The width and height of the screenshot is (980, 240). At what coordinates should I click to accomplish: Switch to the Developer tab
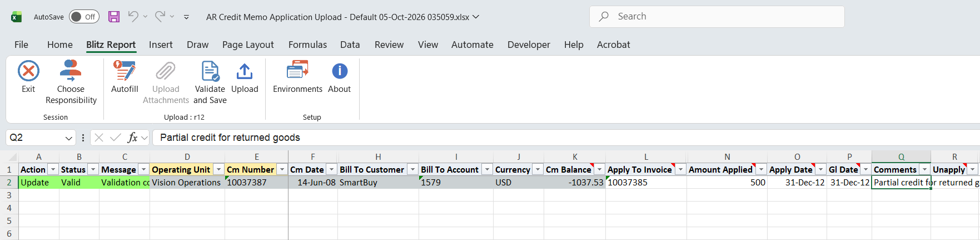(x=529, y=45)
